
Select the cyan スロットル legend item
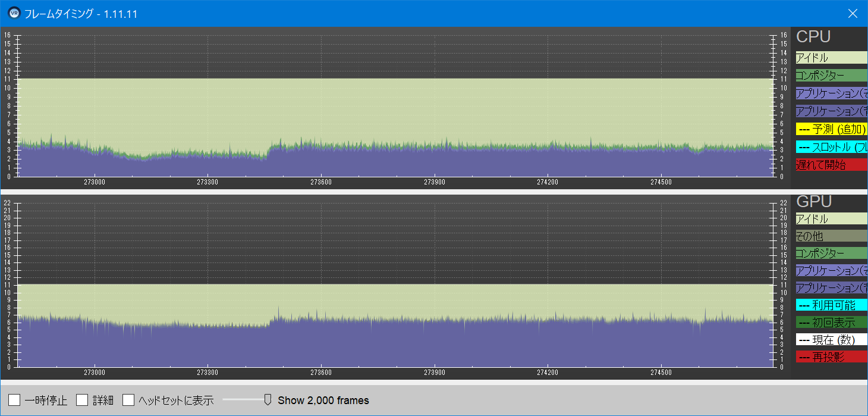tap(831, 147)
